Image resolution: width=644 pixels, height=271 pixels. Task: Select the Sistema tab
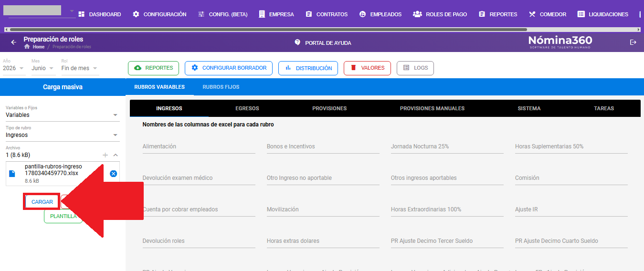click(529, 108)
